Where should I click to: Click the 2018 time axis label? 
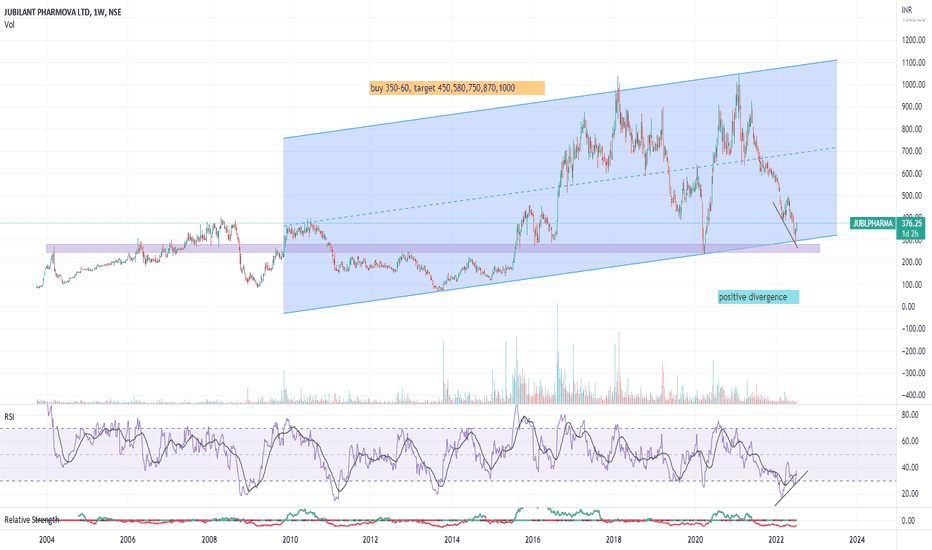click(614, 539)
